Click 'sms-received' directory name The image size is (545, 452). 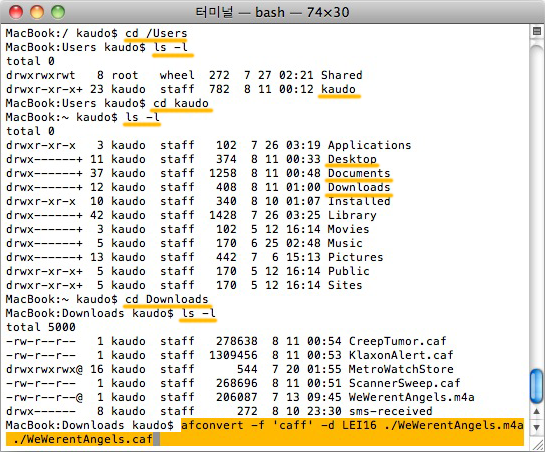point(391,411)
